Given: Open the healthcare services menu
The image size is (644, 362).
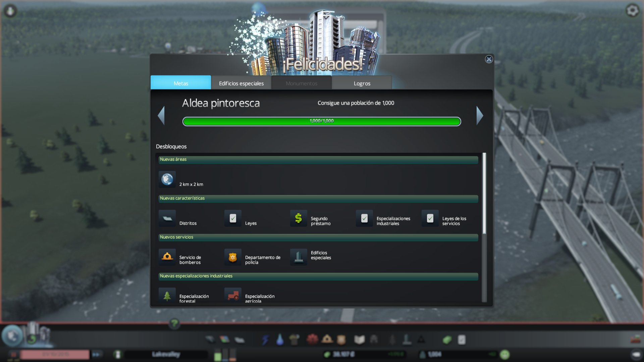Looking at the screenshot, I should point(313,339).
